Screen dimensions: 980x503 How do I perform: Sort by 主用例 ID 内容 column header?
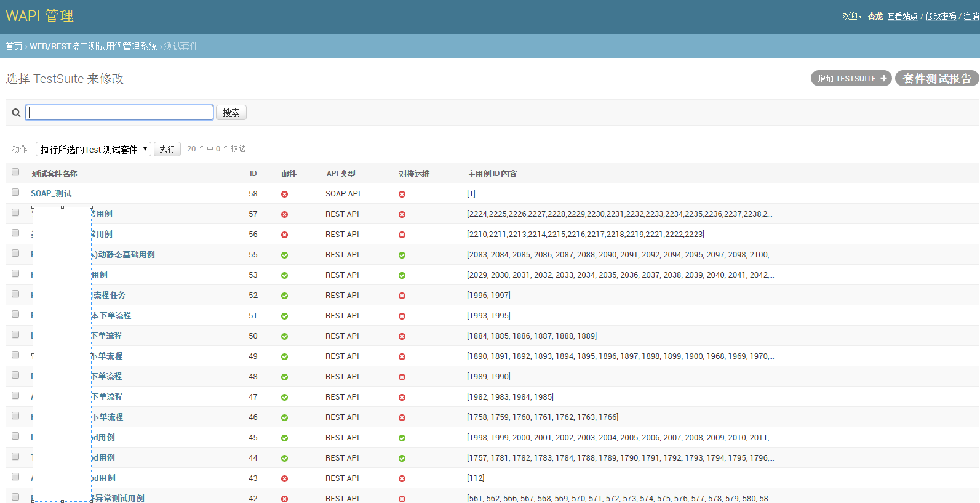click(x=492, y=174)
